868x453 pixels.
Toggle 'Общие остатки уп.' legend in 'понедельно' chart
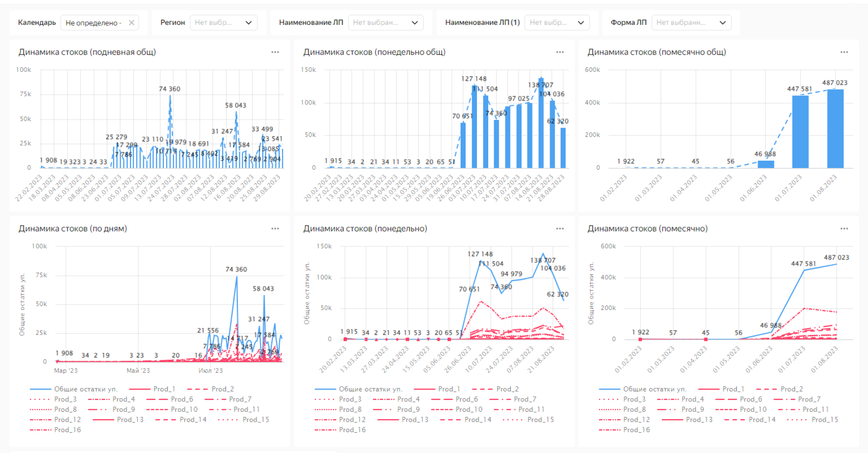coord(359,389)
